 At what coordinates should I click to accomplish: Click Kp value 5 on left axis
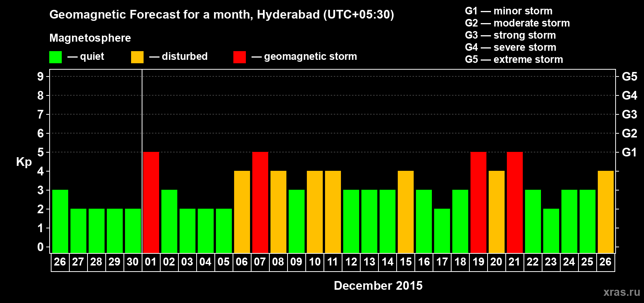coord(41,152)
